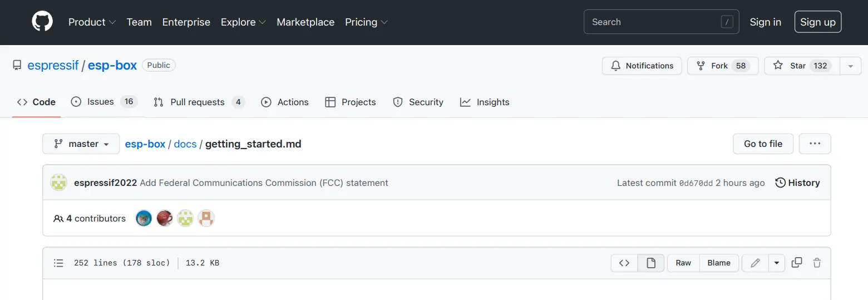868x300 pixels.
Task: Open the Pull requests tab
Action: pos(199,102)
